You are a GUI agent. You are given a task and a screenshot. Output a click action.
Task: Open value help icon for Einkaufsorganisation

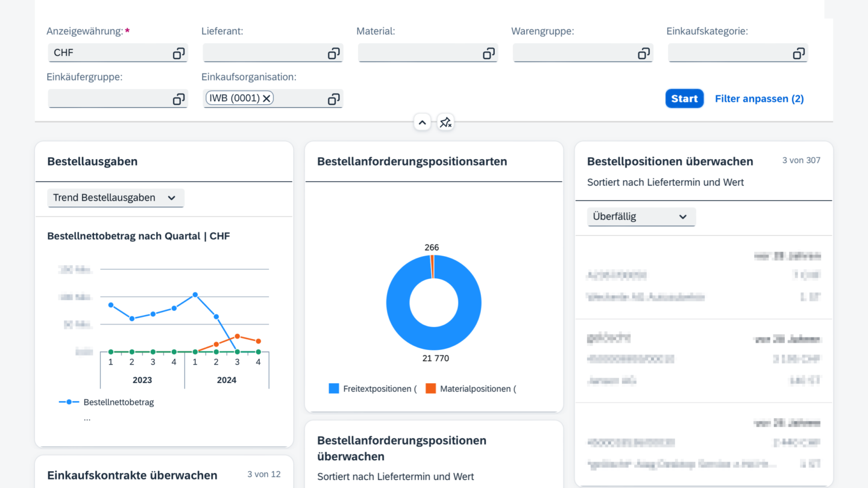point(333,99)
